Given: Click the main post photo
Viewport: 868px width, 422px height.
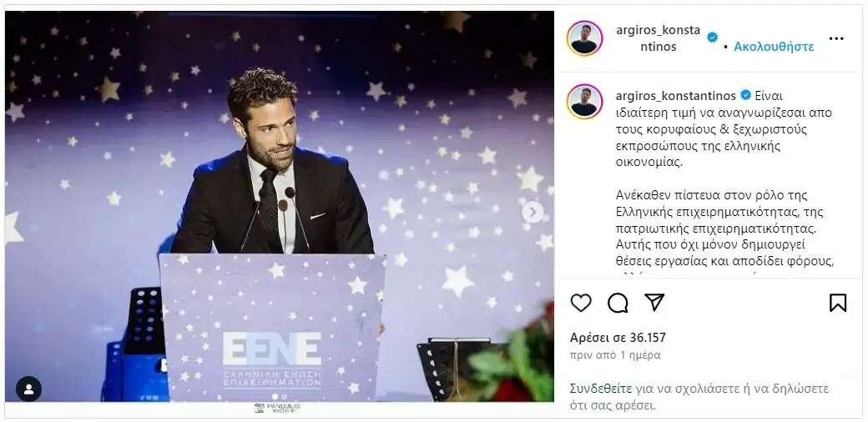Looking at the screenshot, I should [x=280, y=206].
